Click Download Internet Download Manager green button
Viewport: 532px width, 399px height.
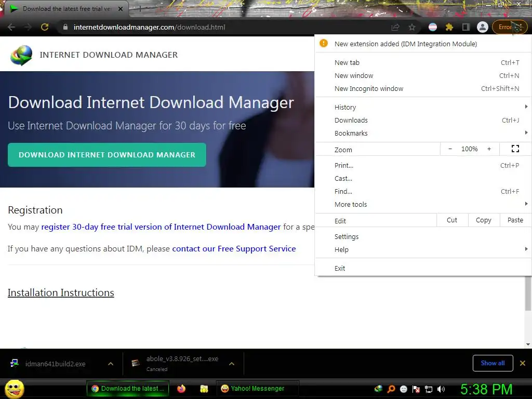(x=107, y=155)
